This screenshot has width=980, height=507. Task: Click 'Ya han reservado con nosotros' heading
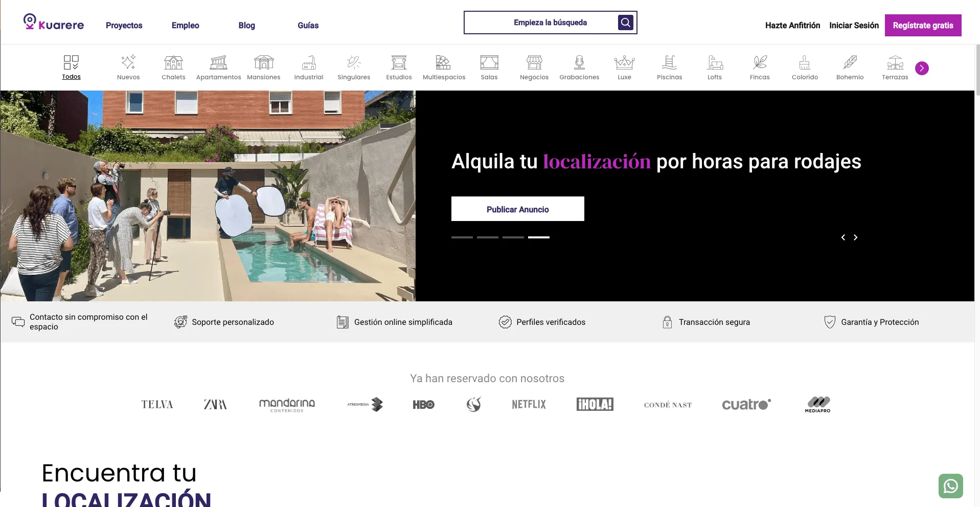coord(487,378)
